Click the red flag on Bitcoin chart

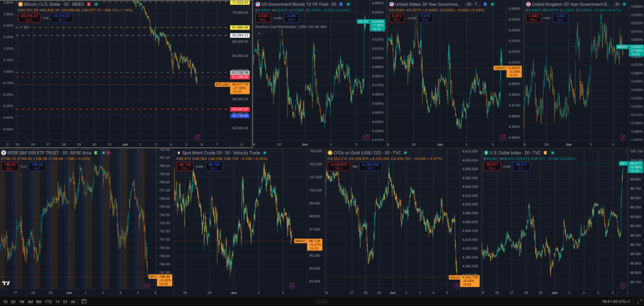pyautogui.click(x=88, y=4)
